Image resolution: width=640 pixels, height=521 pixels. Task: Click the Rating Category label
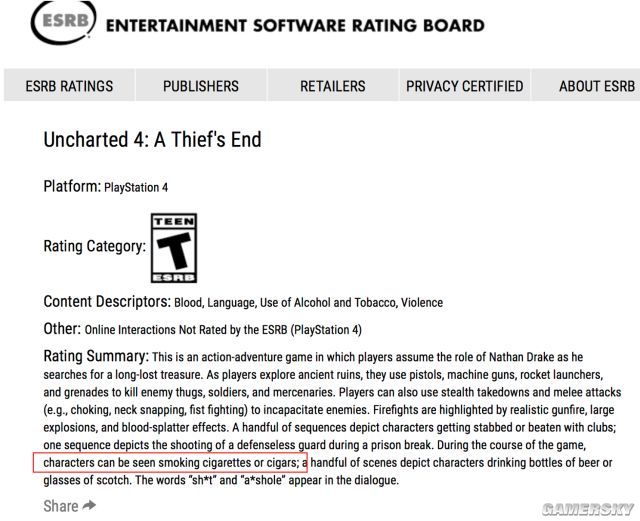94,246
